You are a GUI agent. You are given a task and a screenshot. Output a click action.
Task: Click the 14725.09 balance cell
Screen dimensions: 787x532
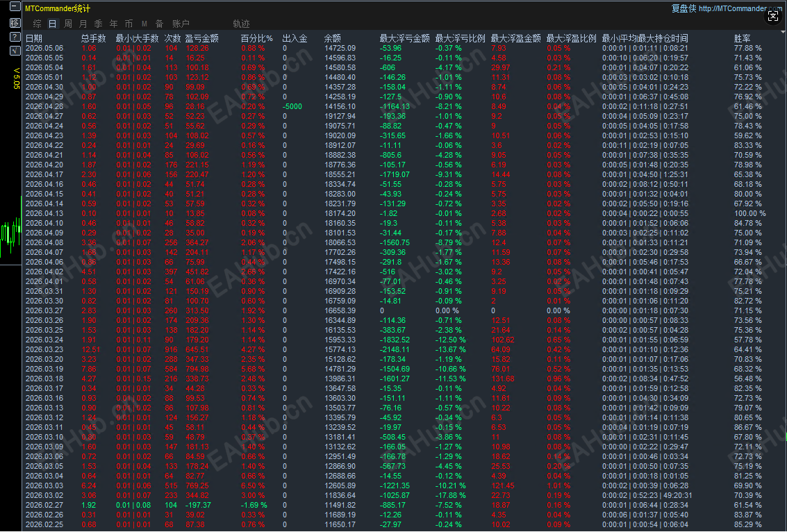tap(340, 48)
